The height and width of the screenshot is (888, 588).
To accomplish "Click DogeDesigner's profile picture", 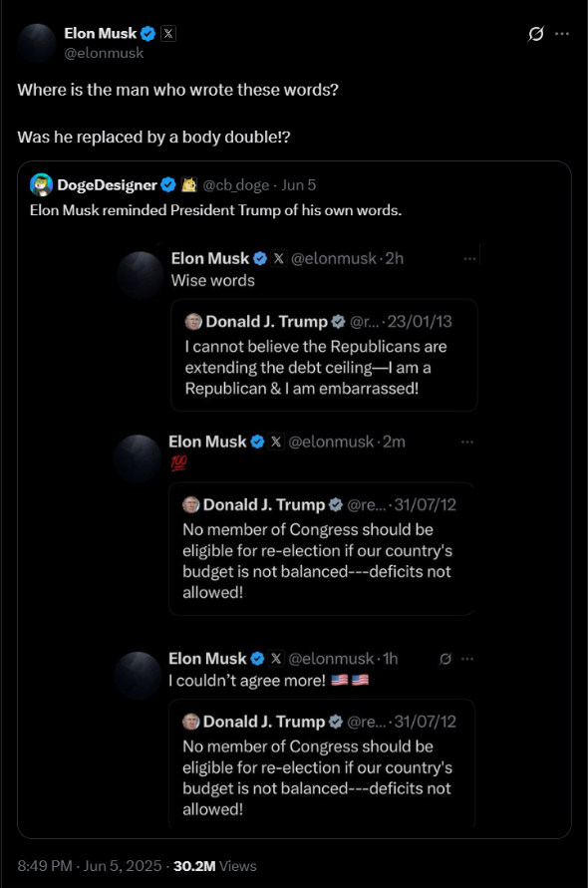I will [x=40, y=184].
